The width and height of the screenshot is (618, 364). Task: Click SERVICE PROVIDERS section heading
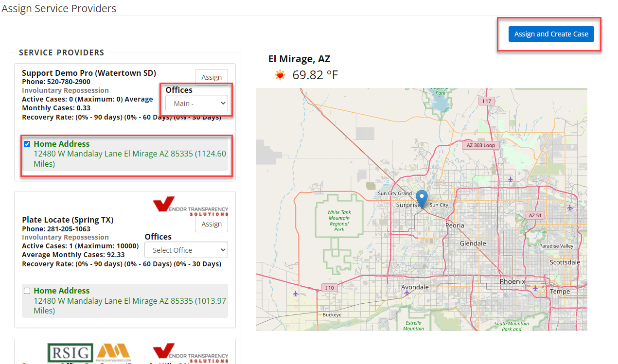pyautogui.click(x=62, y=52)
